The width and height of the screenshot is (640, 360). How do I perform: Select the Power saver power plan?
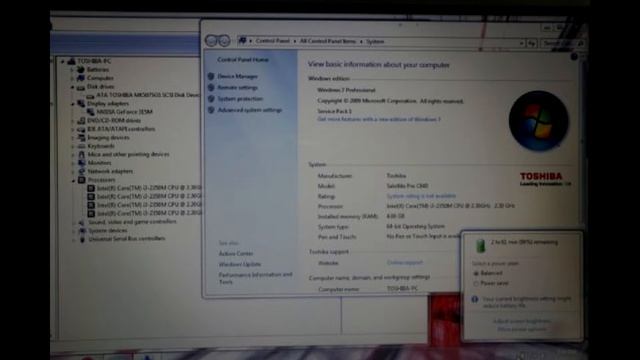pos(491,283)
